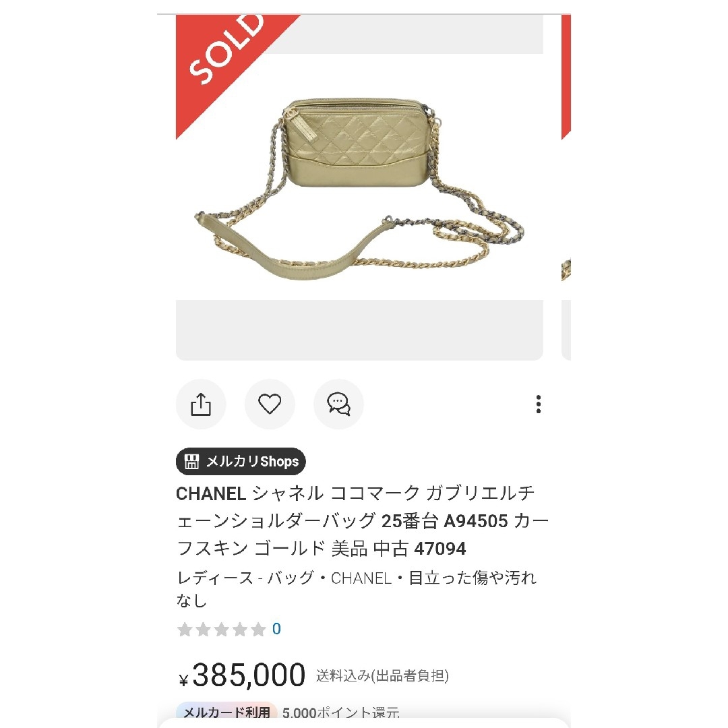Image resolution: width=728 pixels, height=728 pixels.
Task: Click the 5,000ポイント還元 text
Action: 341,712
